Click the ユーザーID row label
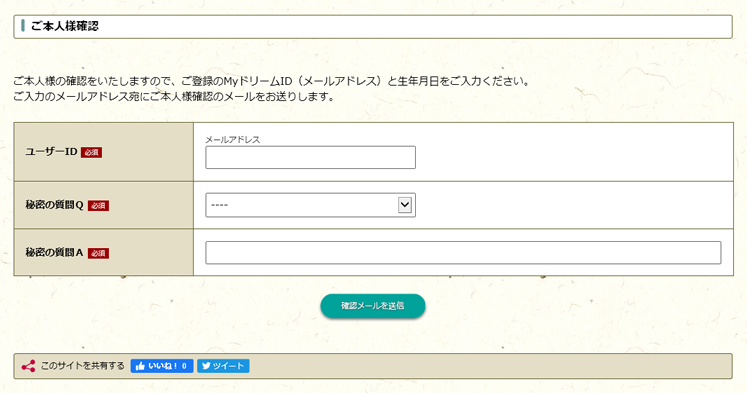 tap(51, 151)
